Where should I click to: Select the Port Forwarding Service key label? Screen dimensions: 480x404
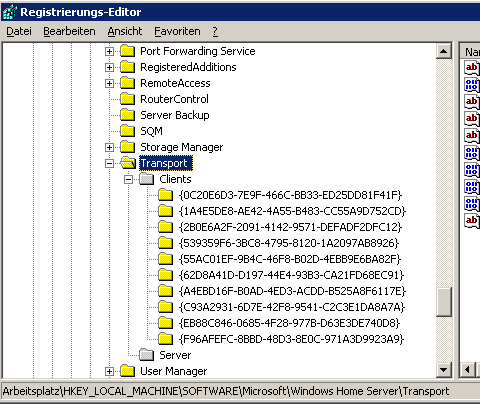point(198,51)
